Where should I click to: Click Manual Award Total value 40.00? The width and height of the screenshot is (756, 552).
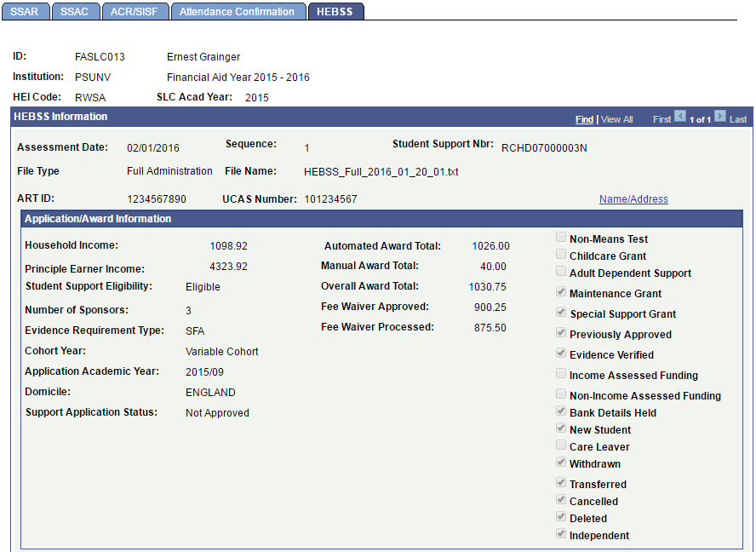point(493,267)
